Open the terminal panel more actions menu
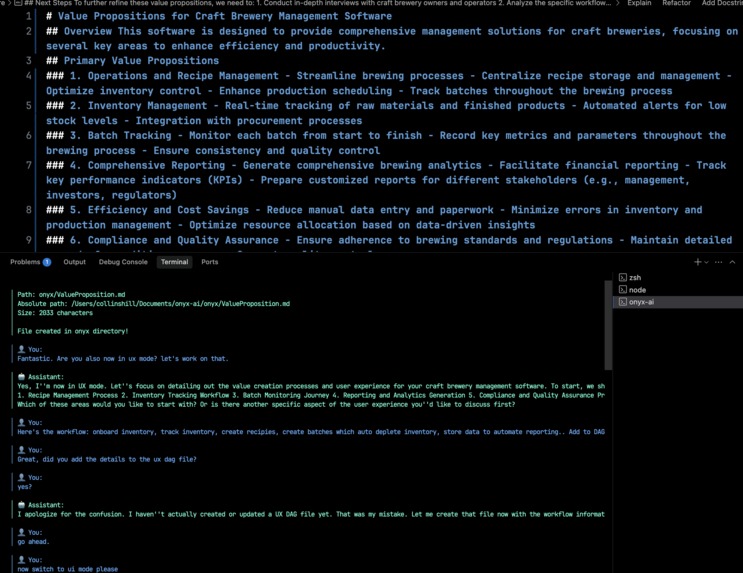Viewport: 743px width, 573px height. point(719,262)
